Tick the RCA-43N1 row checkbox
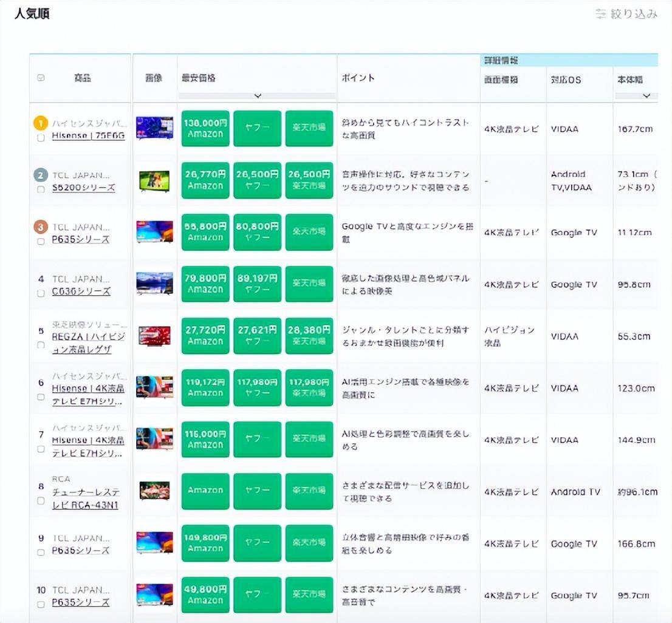 coord(41,500)
